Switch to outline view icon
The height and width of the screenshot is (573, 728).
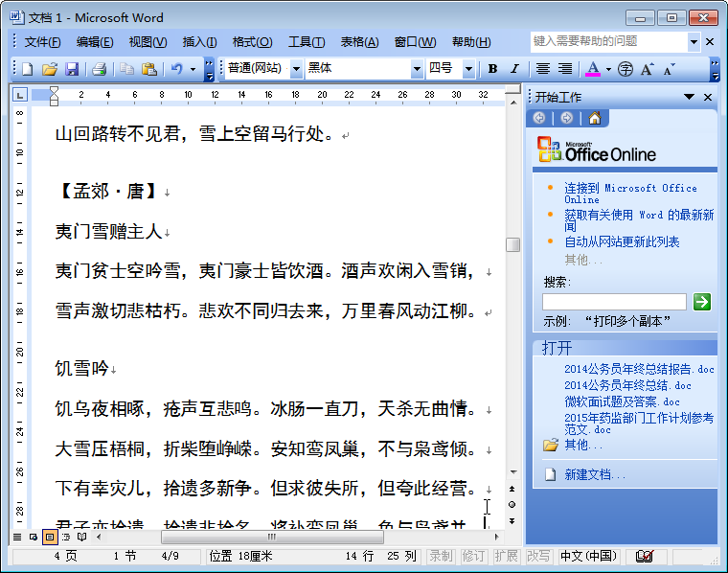pyautogui.click(x=66, y=538)
